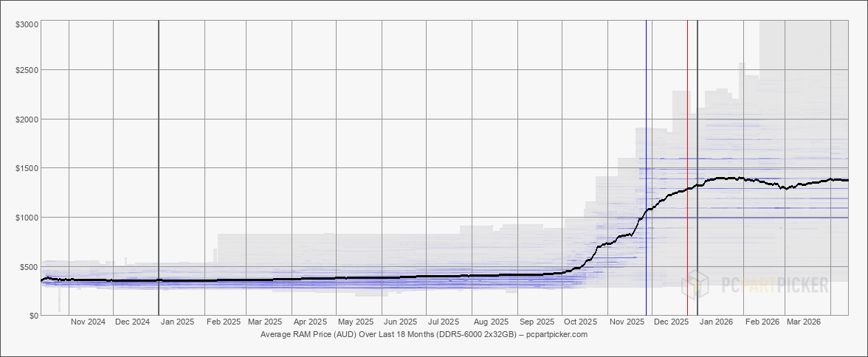Select the Jan 2025 axis label
The height and width of the screenshot is (357, 868).
click(176, 322)
